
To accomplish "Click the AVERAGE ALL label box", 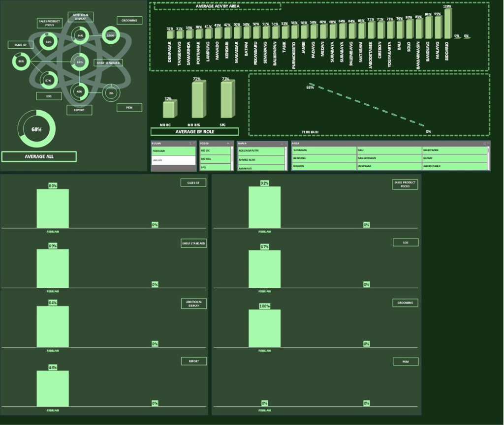I will click(x=39, y=156).
